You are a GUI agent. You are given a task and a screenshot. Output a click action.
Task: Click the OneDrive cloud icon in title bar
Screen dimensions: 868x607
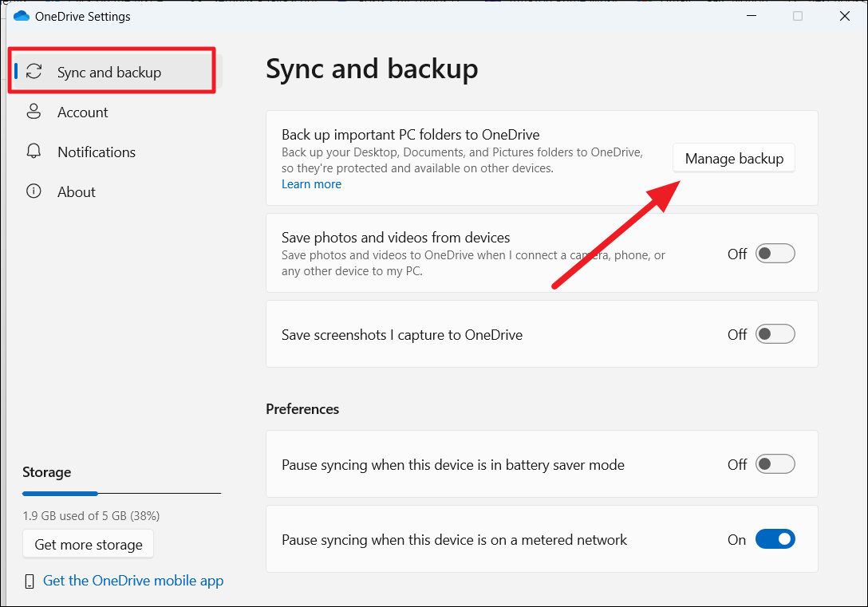tap(22, 16)
